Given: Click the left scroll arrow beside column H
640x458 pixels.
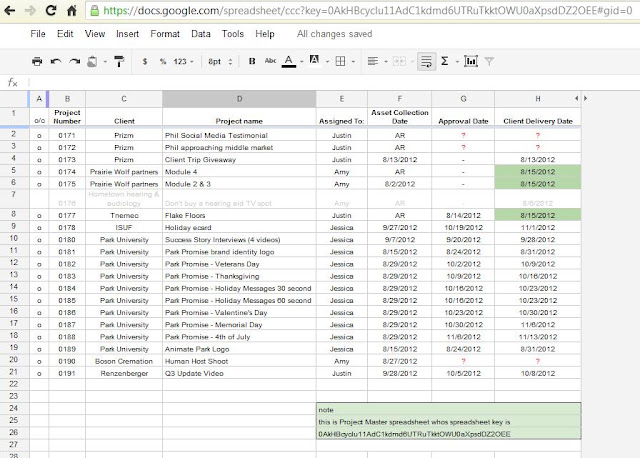Looking at the screenshot, I should 576,98.
